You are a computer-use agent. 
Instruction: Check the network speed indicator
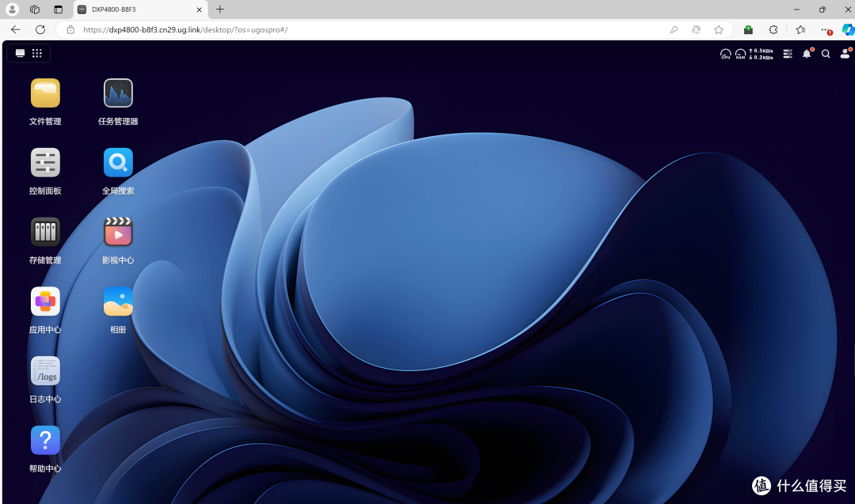[762, 54]
